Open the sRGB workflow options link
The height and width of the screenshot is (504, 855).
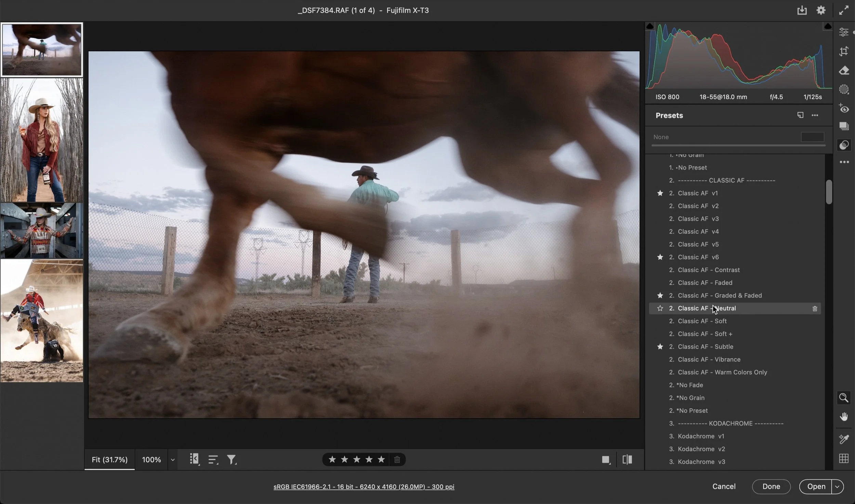[x=364, y=487]
